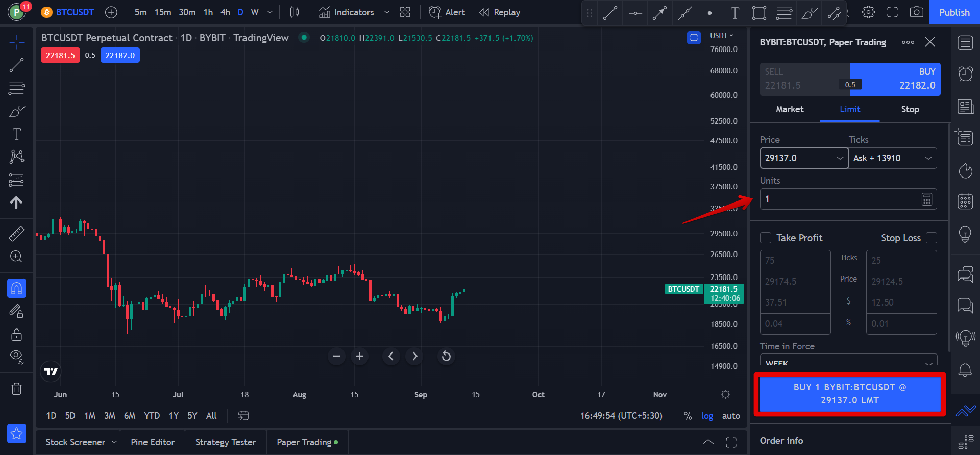Toggle percent scale on the chart

point(688,416)
